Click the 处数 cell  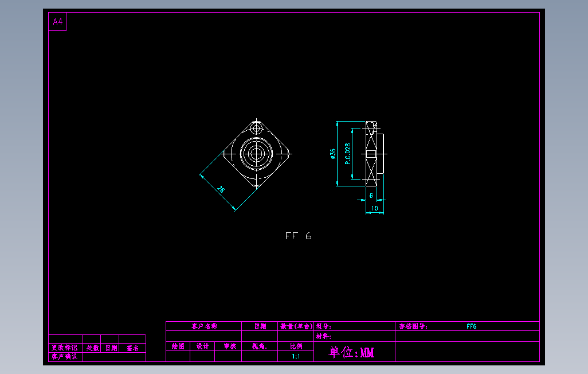tap(92, 348)
